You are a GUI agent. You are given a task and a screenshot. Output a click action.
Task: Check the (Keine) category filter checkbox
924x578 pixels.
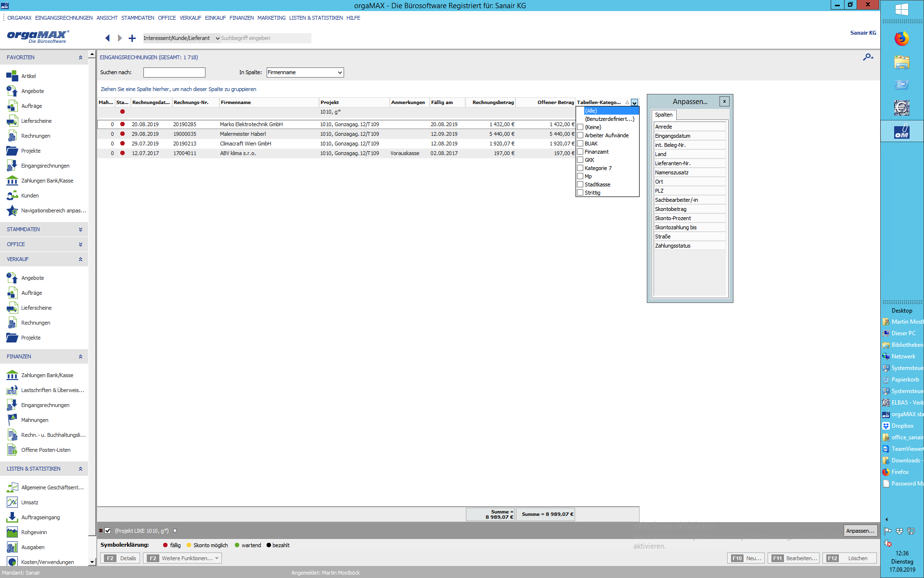point(580,127)
